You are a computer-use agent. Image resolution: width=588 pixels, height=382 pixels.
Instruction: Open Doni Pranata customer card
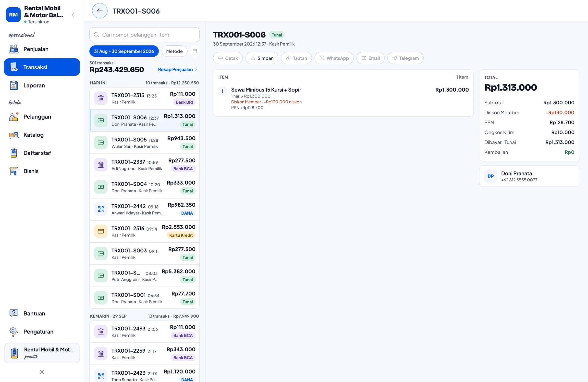(x=529, y=176)
